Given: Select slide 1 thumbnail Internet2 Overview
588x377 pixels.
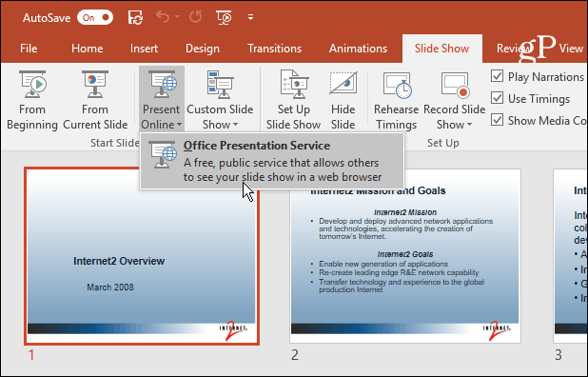Looking at the screenshot, I should (x=142, y=256).
